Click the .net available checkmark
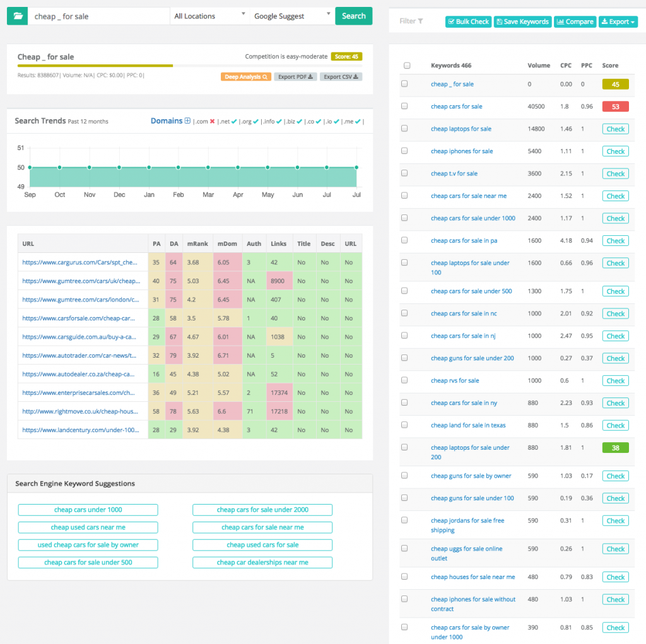 [234, 122]
